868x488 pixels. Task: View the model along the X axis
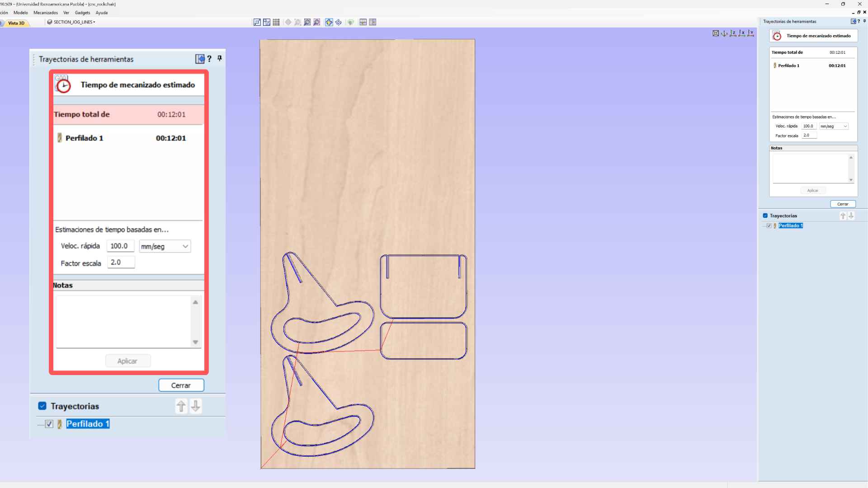point(741,33)
